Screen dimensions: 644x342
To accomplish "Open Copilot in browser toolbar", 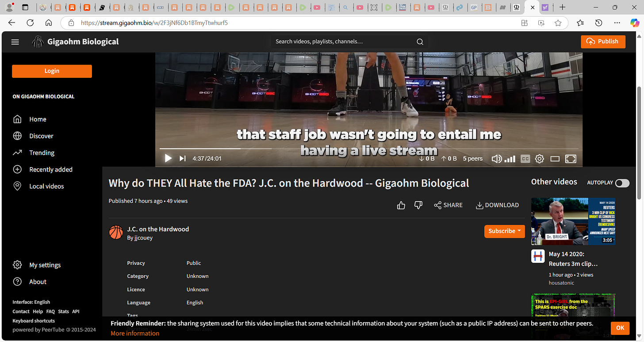I will pos(634,23).
